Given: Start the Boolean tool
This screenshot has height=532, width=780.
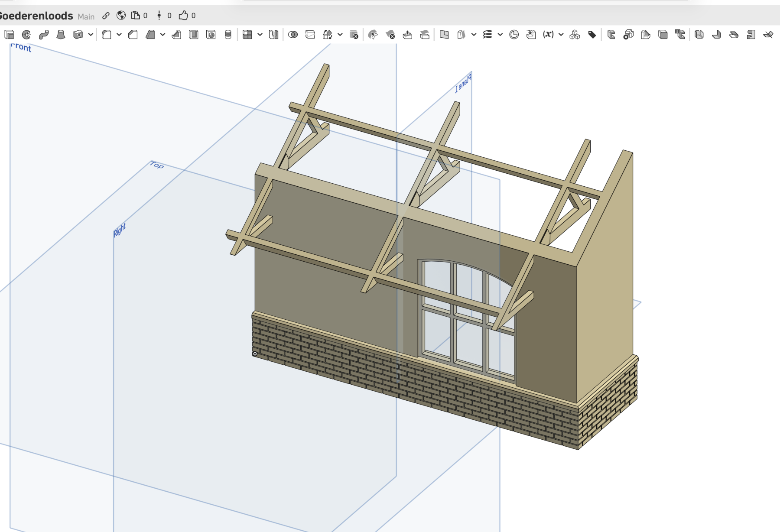Looking at the screenshot, I should point(293,35).
